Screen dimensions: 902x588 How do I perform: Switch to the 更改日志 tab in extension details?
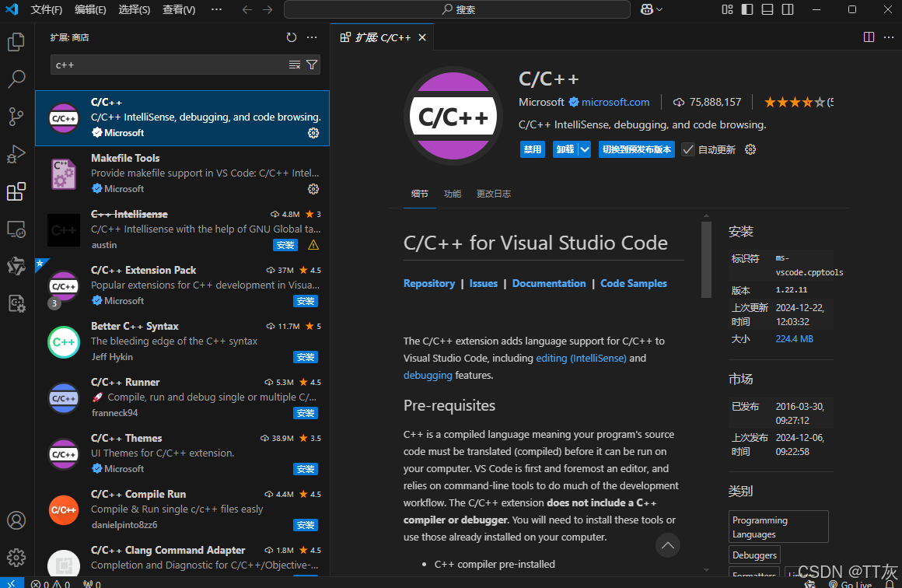click(493, 193)
